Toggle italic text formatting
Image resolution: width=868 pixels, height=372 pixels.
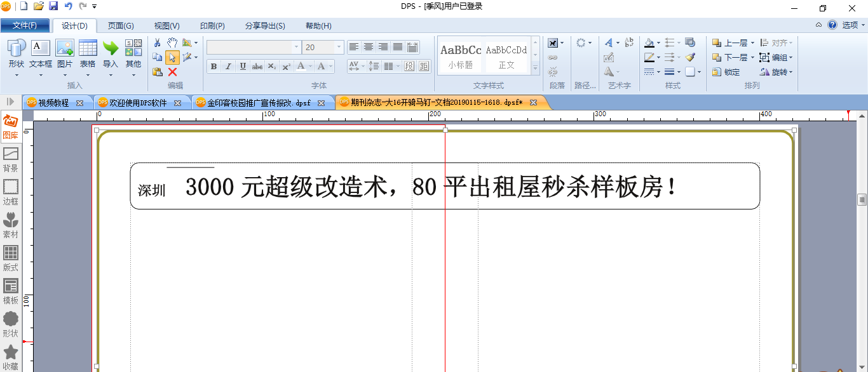228,66
